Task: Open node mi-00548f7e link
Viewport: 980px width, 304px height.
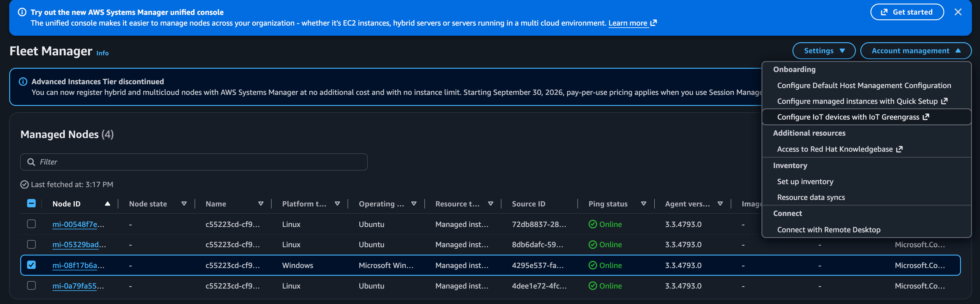Action: tap(78, 225)
